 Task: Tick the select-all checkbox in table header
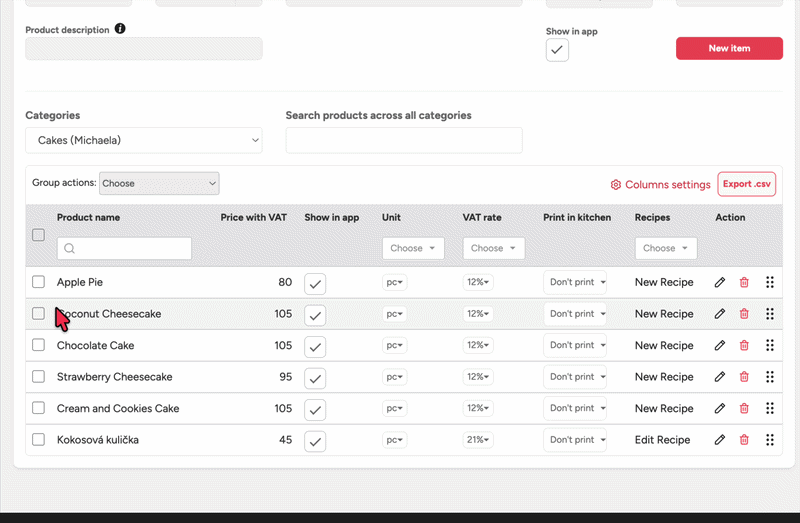(x=38, y=235)
